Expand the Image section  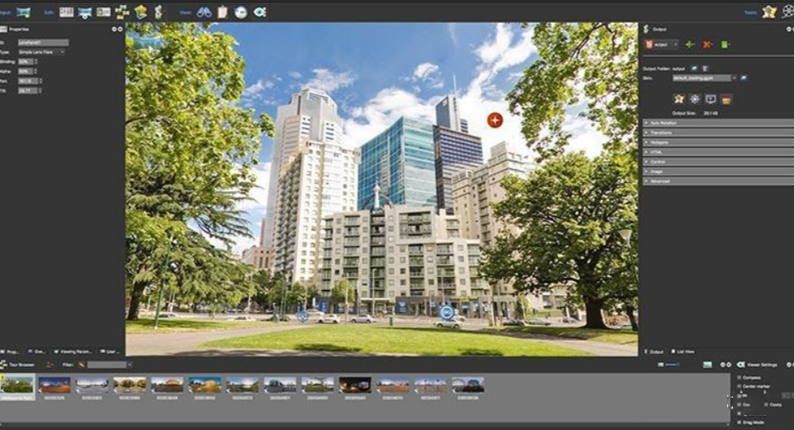point(718,171)
